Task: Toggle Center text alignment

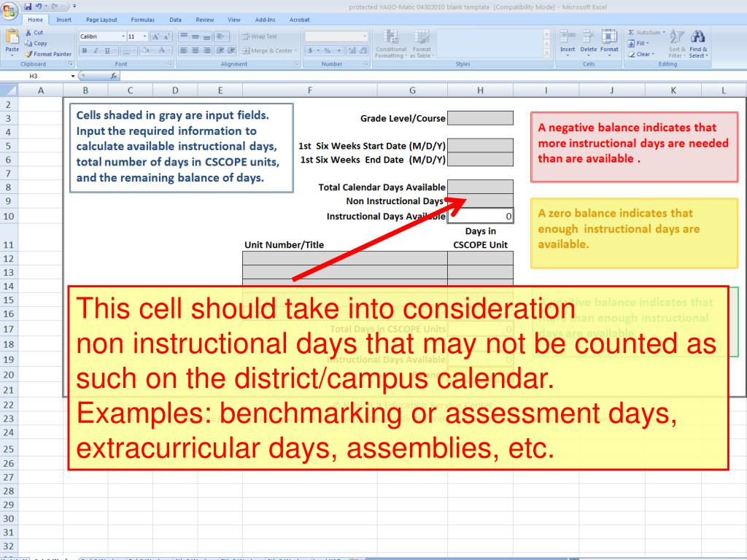Action: 196,50
